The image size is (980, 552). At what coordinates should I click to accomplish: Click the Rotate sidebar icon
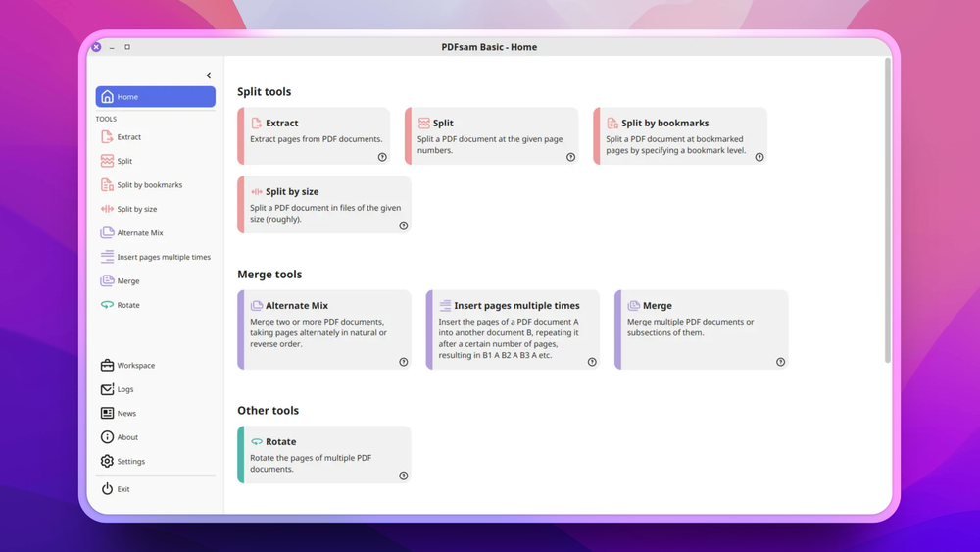[107, 305]
